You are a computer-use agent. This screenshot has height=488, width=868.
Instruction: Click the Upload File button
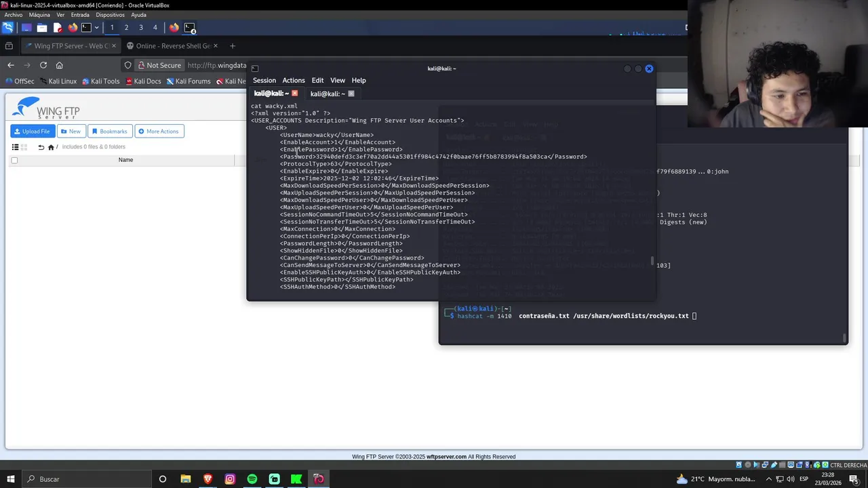(32, 131)
